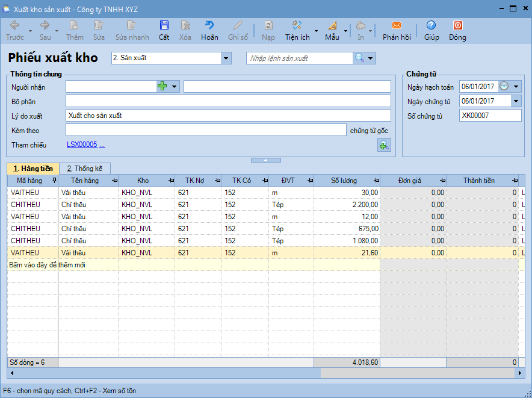Select the Hàng tiền tab
The image size is (532, 398).
pyautogui.click(x=33, y=169)
